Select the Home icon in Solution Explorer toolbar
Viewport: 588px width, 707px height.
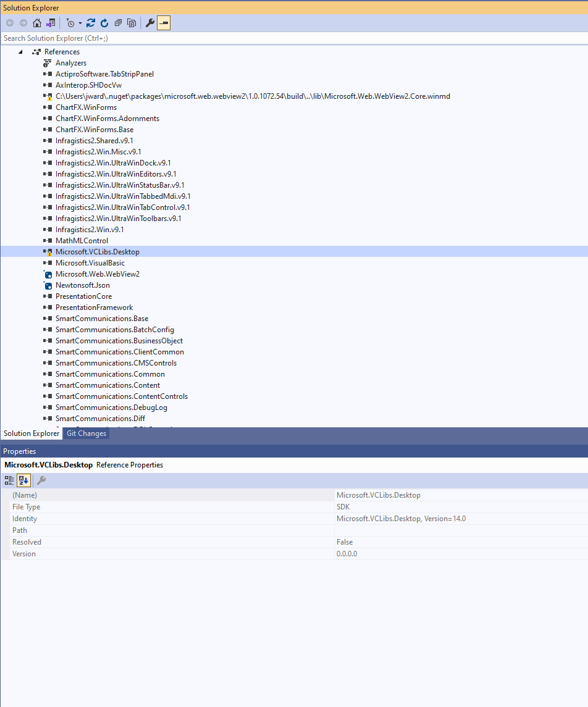pos(37,23)
